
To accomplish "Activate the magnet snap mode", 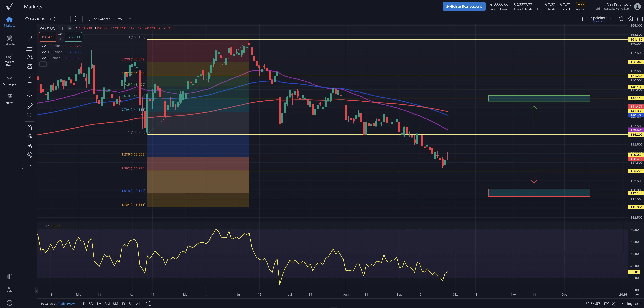I will 30,128.
